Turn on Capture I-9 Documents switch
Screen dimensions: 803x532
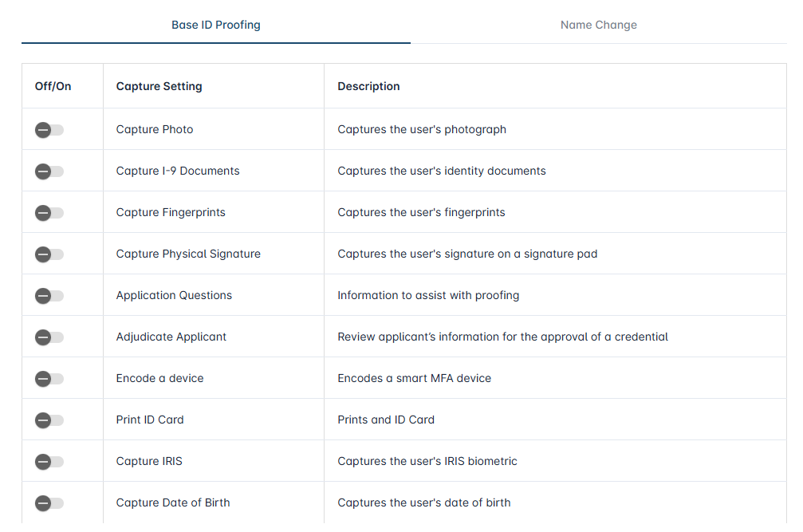pos(49,171)
